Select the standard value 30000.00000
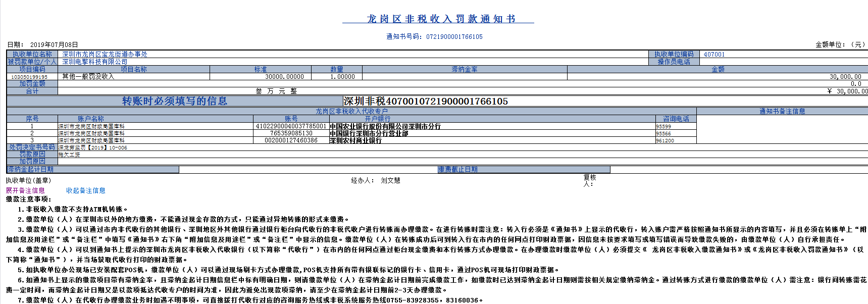The width and height of the screenshot is (868, 304). pyautogui.click(x=285, y=77)
